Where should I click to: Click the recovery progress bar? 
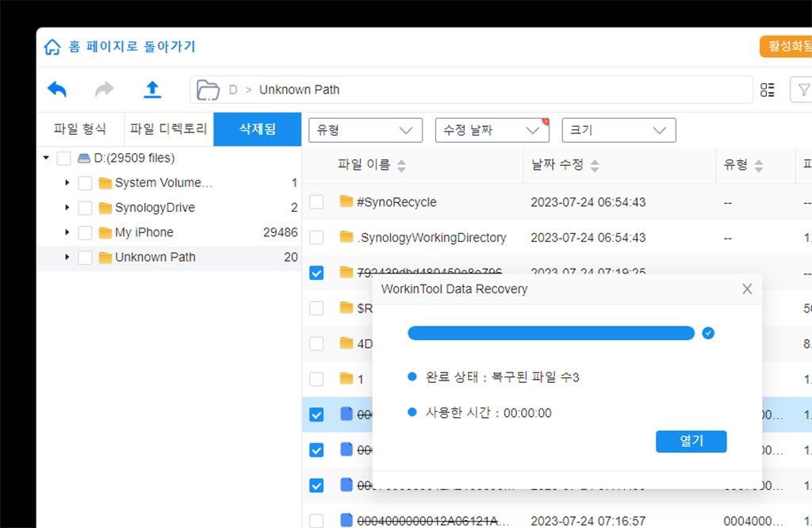click(x=551, y=333)
